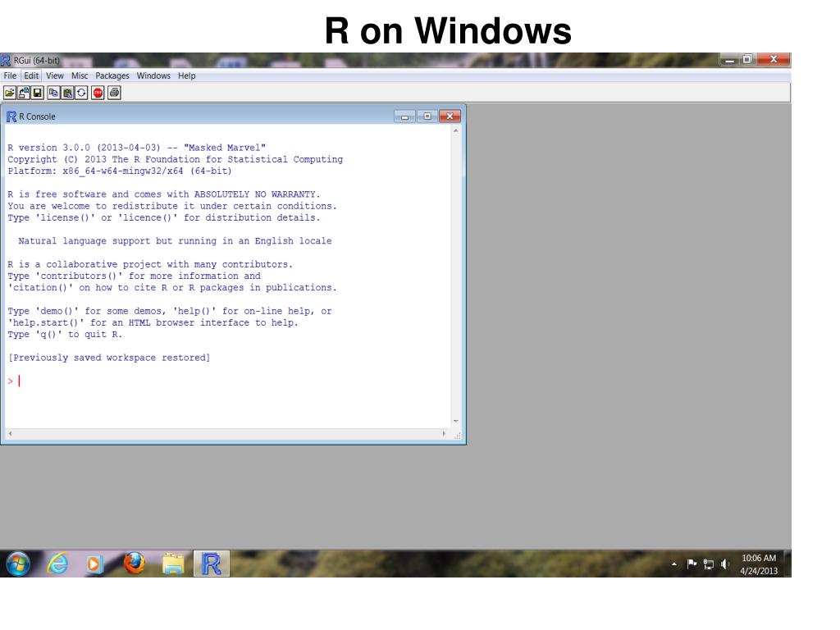Close the R Console child window
Viewport: 840px width, 630px height.
click(x=450, y=116)
